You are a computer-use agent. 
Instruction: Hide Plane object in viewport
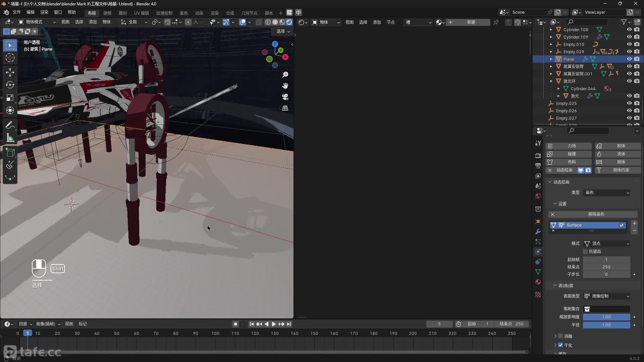tap(629, 59)
